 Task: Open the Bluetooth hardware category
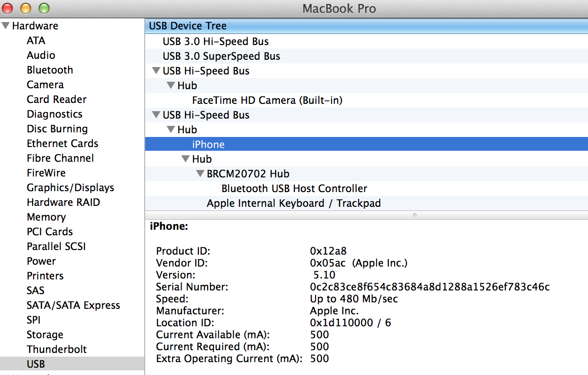(50, 70)
